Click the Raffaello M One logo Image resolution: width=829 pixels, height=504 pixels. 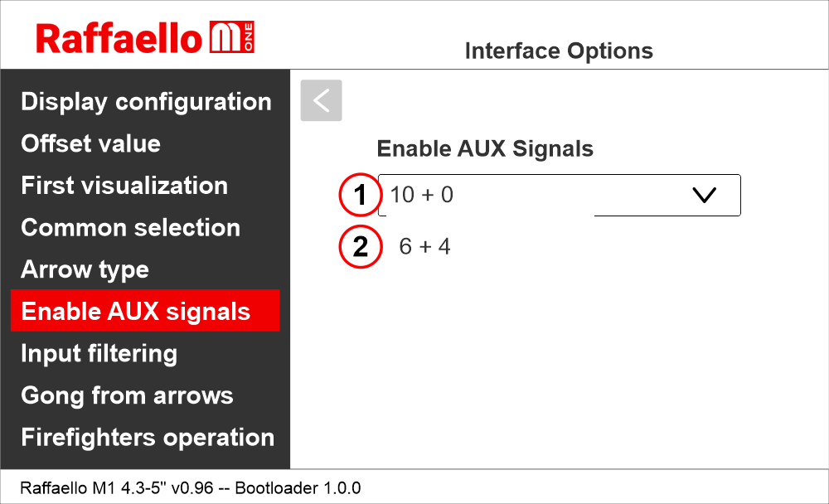[x=145, y=38]
